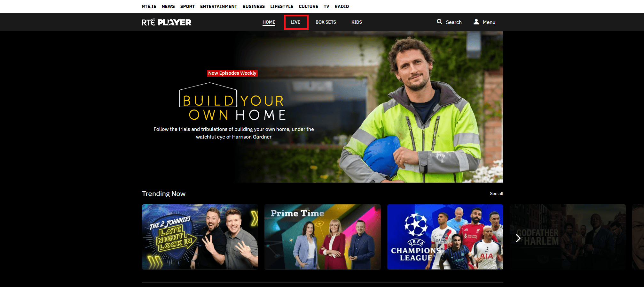
Task: Go to ENTERTAINMENT section
Action: pos(219,6)
